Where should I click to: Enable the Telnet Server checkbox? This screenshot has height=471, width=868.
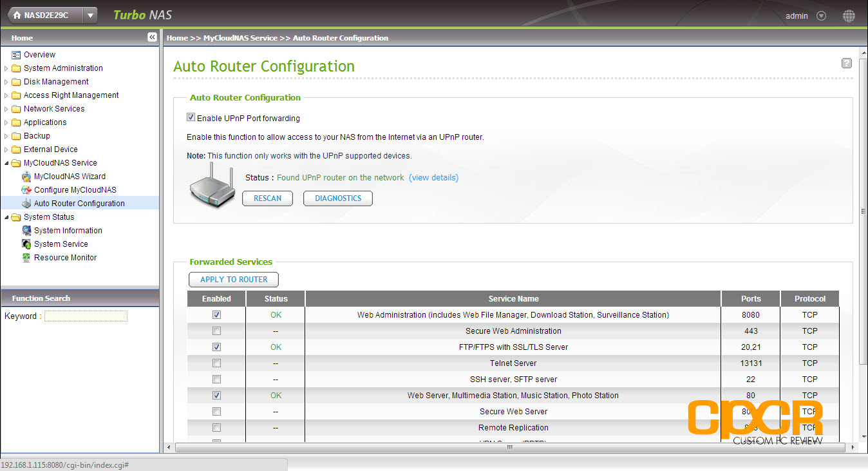click(216, 363)
